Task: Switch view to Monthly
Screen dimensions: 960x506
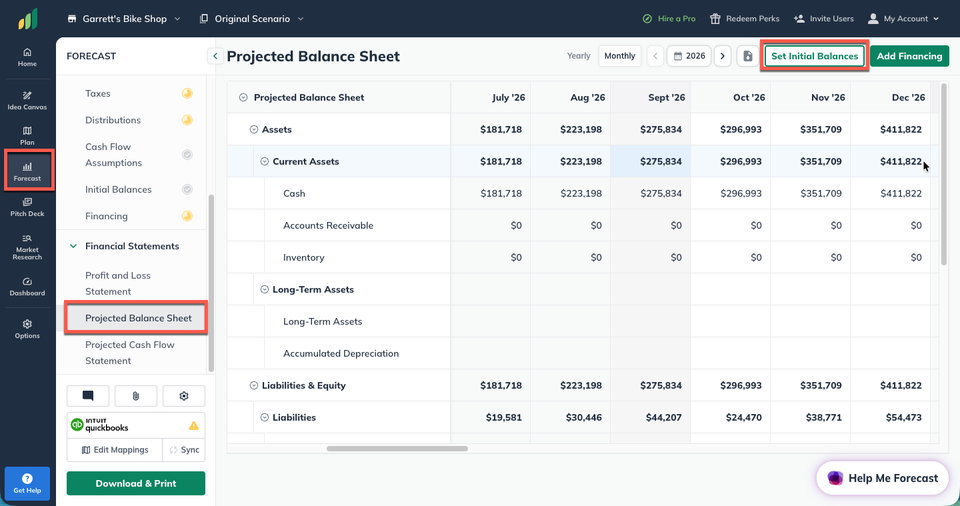Action: 620,56
